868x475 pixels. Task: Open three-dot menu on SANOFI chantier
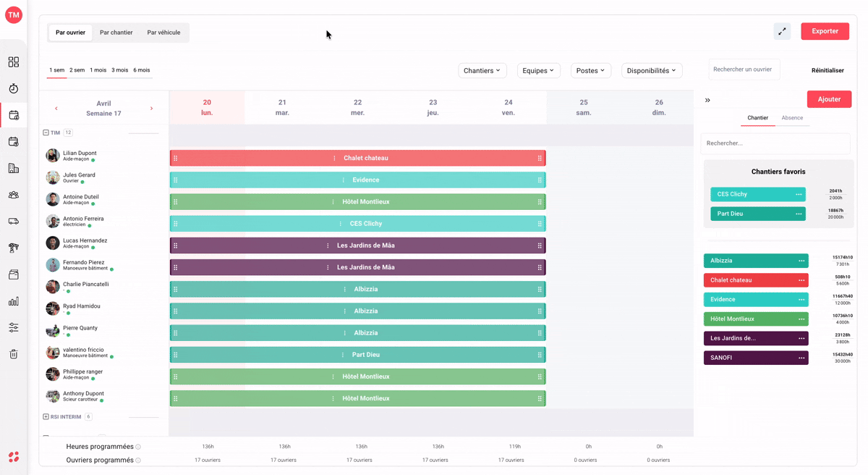coord(801,358)
